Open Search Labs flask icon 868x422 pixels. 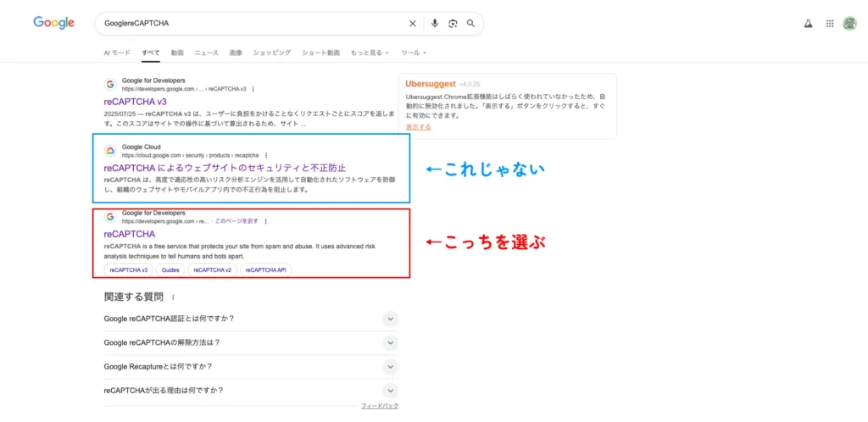808,24
